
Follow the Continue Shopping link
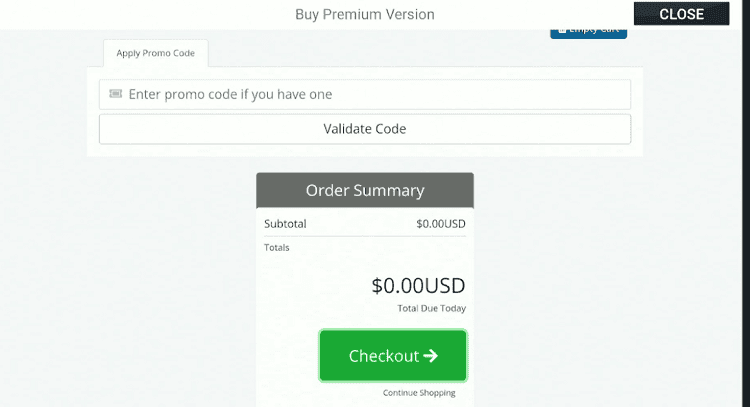[x=419, y=393]
